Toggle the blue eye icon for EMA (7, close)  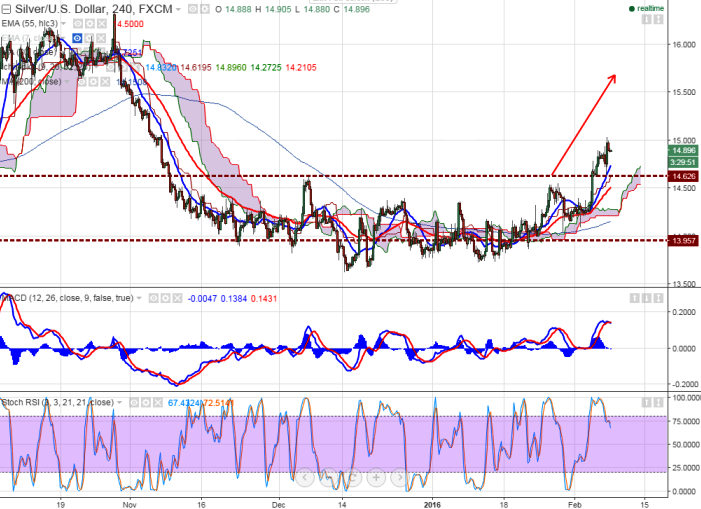point(77,38)
